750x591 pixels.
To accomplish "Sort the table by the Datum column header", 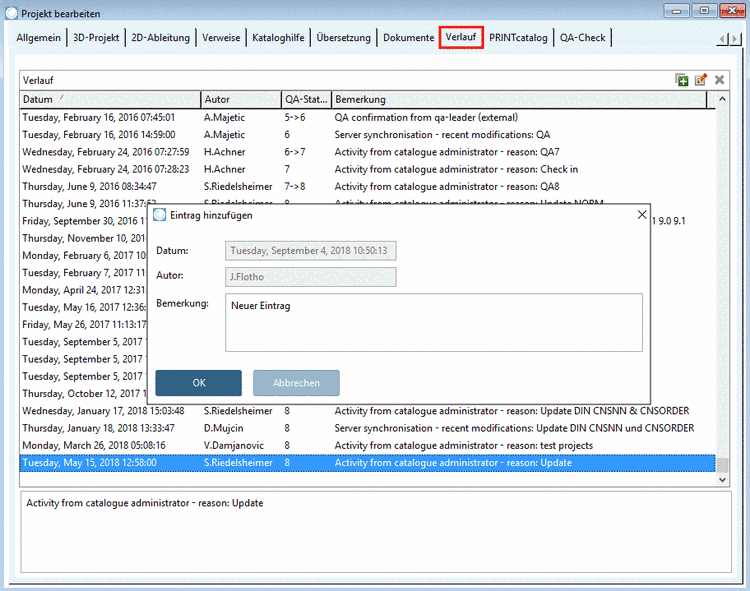I will (x=110, y=99).
